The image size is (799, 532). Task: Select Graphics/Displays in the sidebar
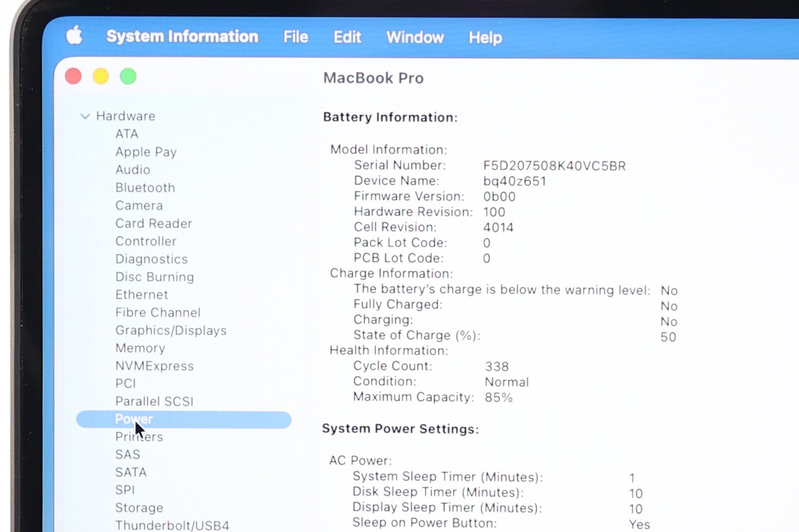pyautogui.click(x=171, y=330)
